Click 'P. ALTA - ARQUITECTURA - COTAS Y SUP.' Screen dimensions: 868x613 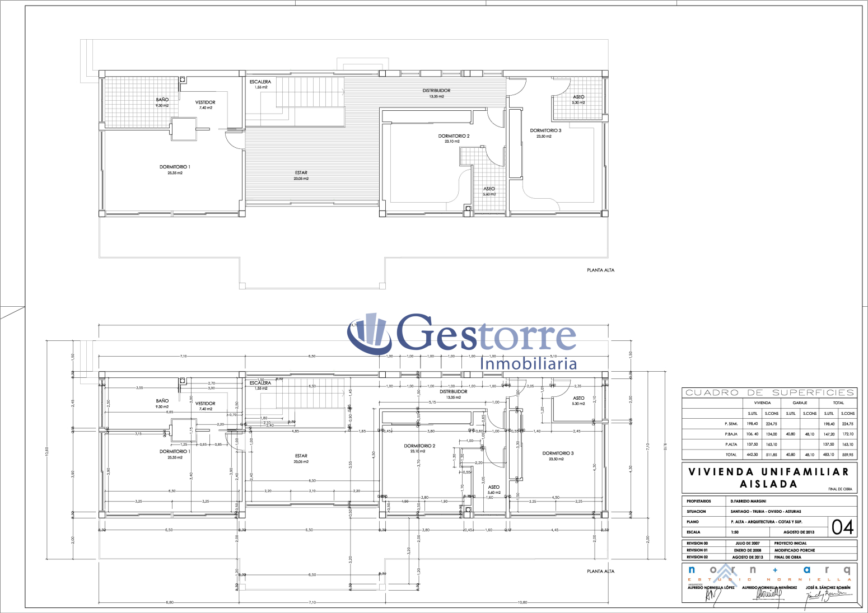pyautogui.click(x=767, y=522)
